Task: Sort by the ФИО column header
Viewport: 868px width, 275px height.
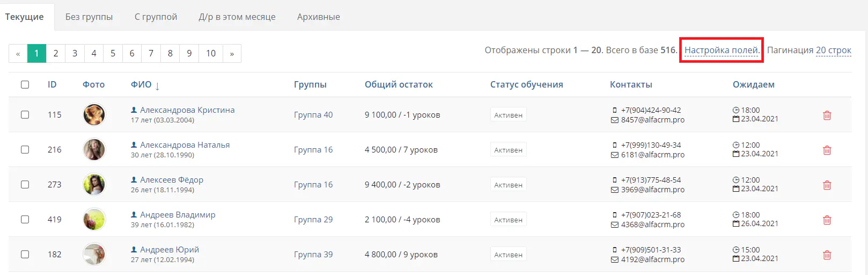Action: point(141,84)
